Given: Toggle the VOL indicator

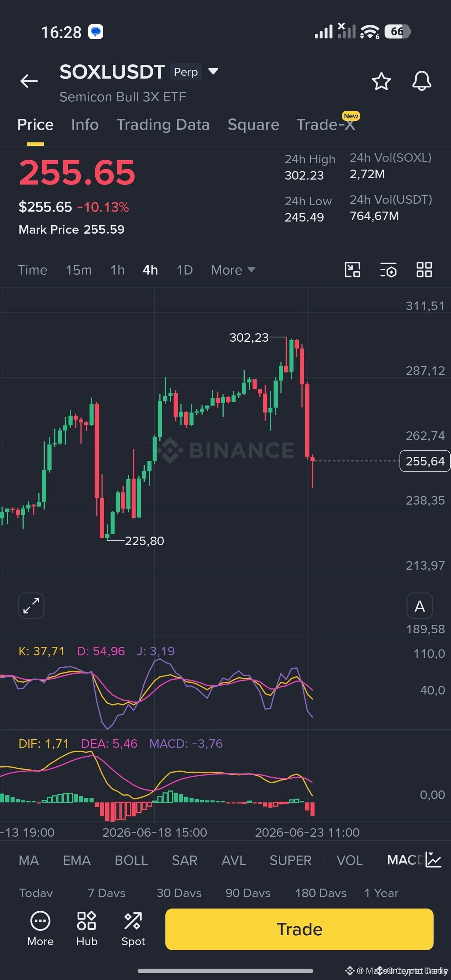Looking at the screenshot, I should point(349,860).
